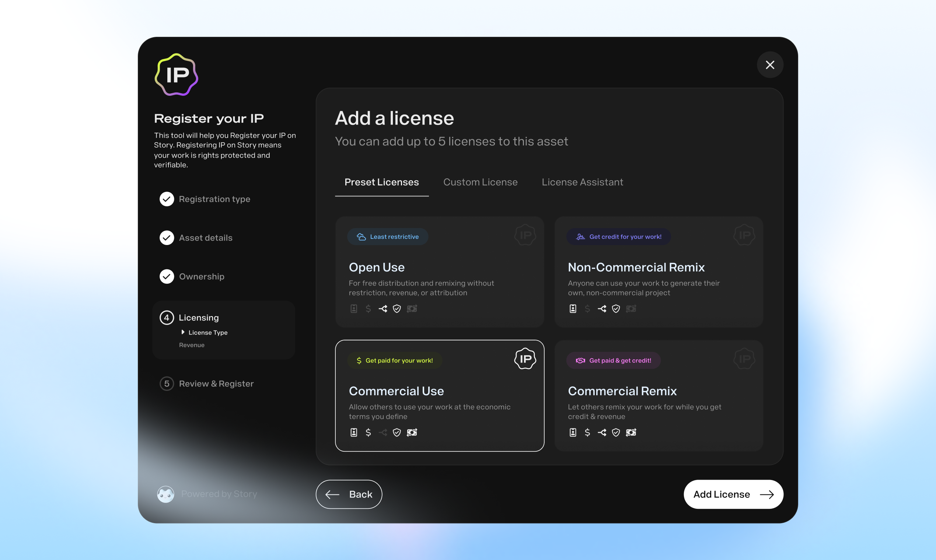Switch to the Custom License tab

[480, 182]
